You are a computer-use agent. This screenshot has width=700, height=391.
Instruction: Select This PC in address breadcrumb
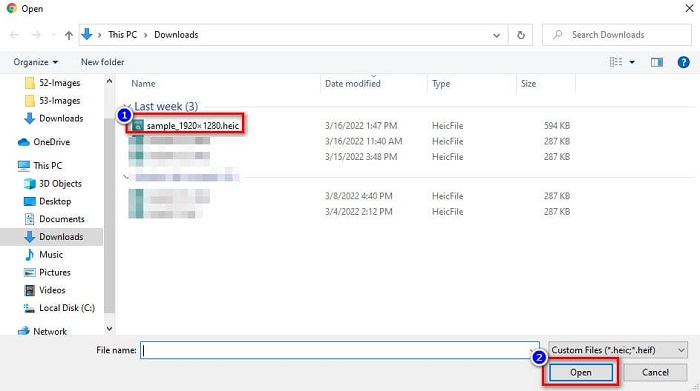click(x=123, y=35)
